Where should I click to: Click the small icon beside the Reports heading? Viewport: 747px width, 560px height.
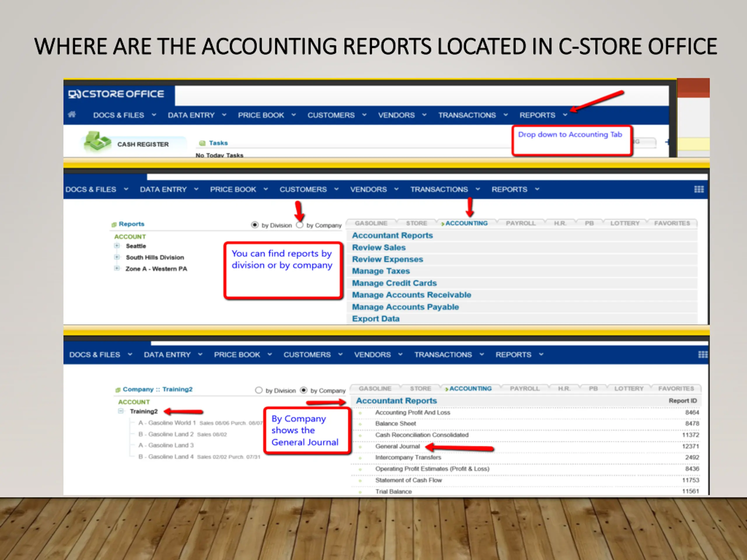[x=114, y=225]
